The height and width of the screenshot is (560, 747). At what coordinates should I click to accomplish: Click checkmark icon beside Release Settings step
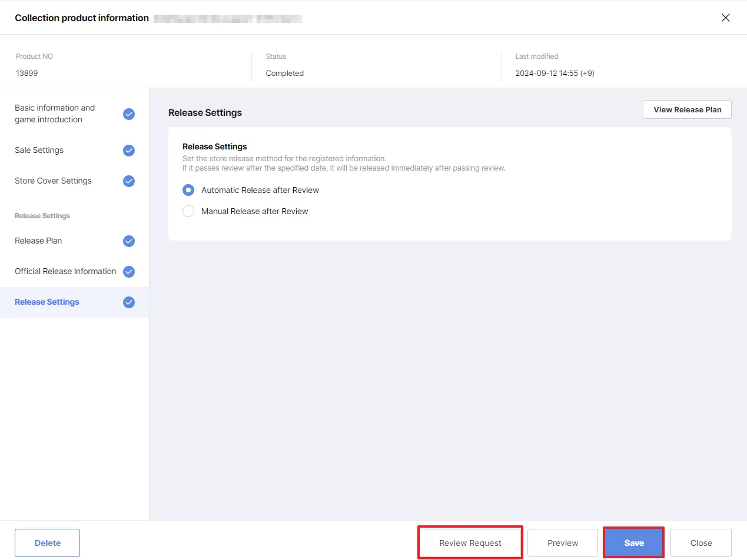point(129,302)
